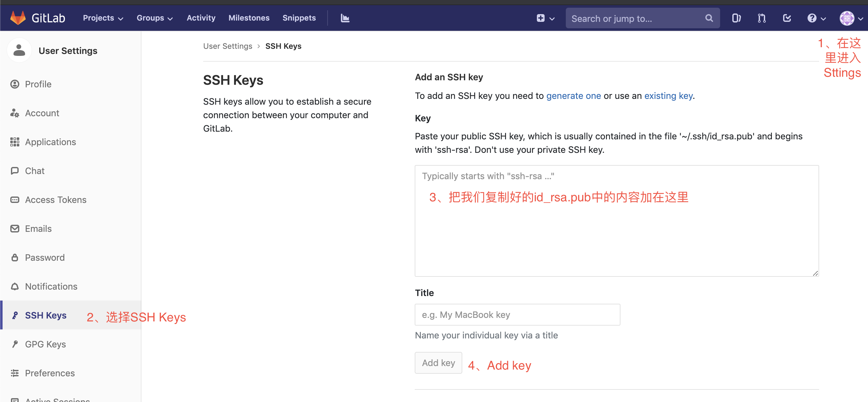Open Snippets in the top navbar
The image size is (868, 402).
click(299, 18)
